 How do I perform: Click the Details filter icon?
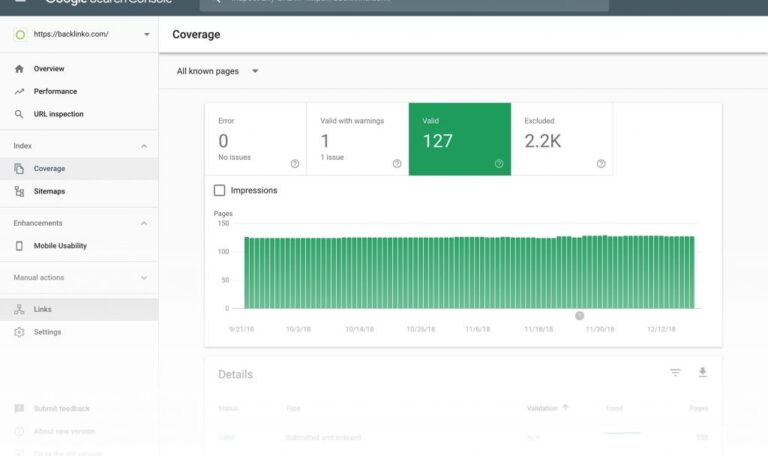point(675,373)
